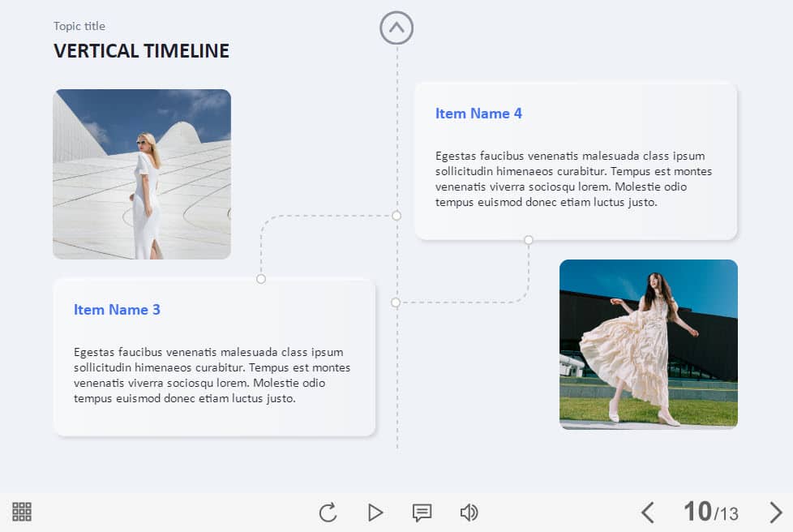The image size is (793, 532).
Task: Click the Item Name 4 description paragraph
Action: [x=573, y=179]
